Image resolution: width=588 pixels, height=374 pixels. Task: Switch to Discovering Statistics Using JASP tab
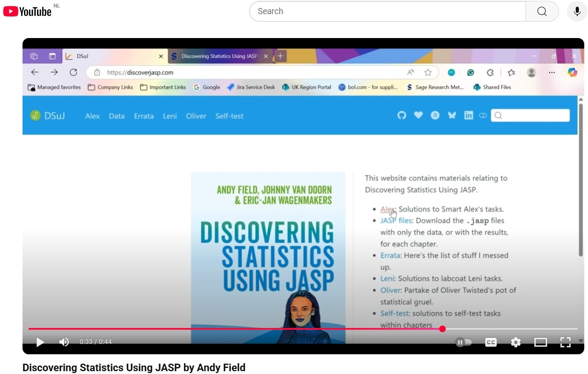[x=219, y=56]
